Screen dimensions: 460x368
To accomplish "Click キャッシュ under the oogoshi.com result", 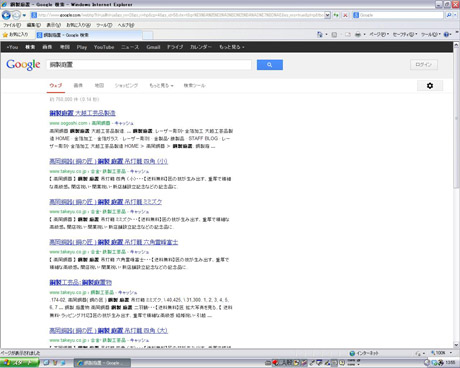I will [x=124, y=123].
